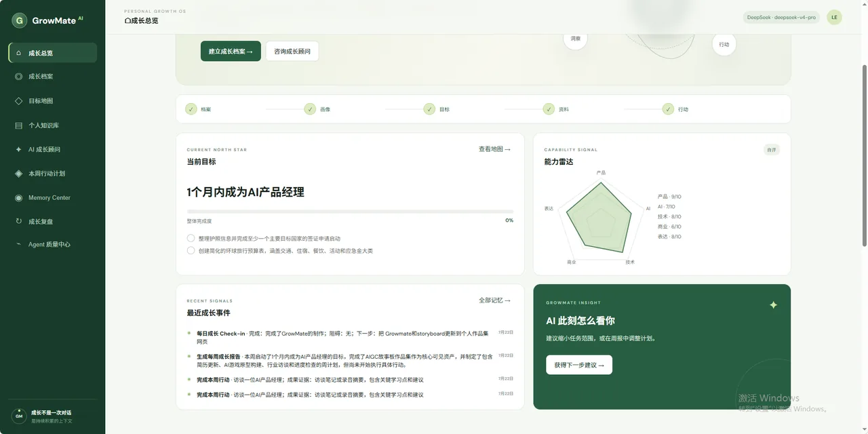Click the radar pentagon chart
The width and height of the screenshot is (868, 434).
tap(599, 218)
